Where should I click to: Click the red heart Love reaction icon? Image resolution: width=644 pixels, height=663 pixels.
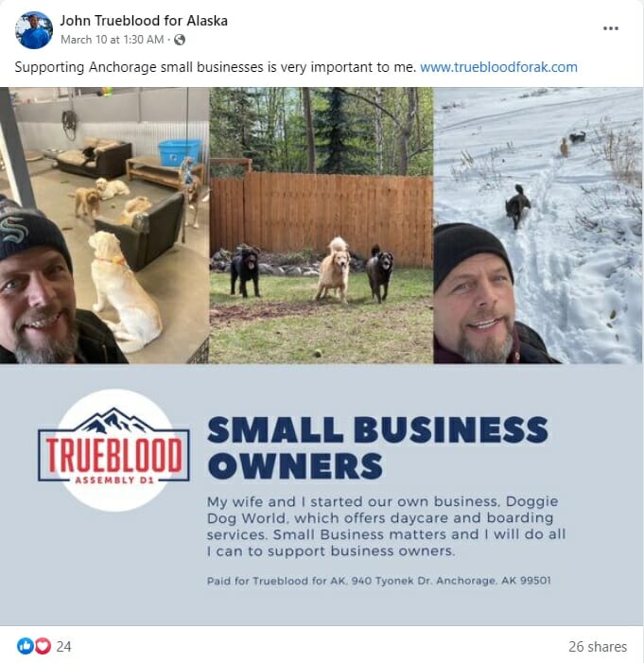coord(43,646)
